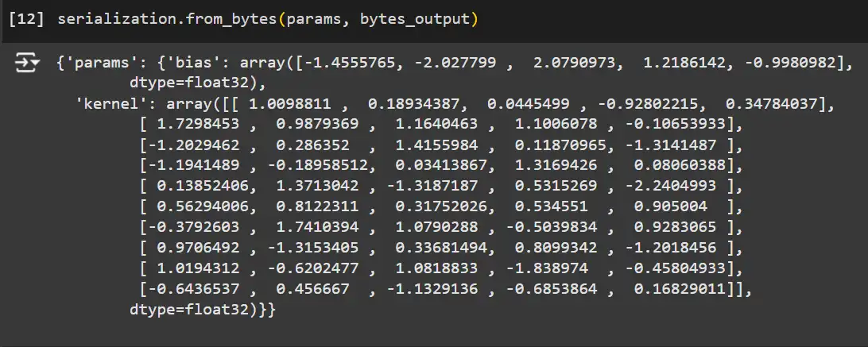Click kernel value -0.45804933
The height and width of the screenshot is (347, 868).
676,268
